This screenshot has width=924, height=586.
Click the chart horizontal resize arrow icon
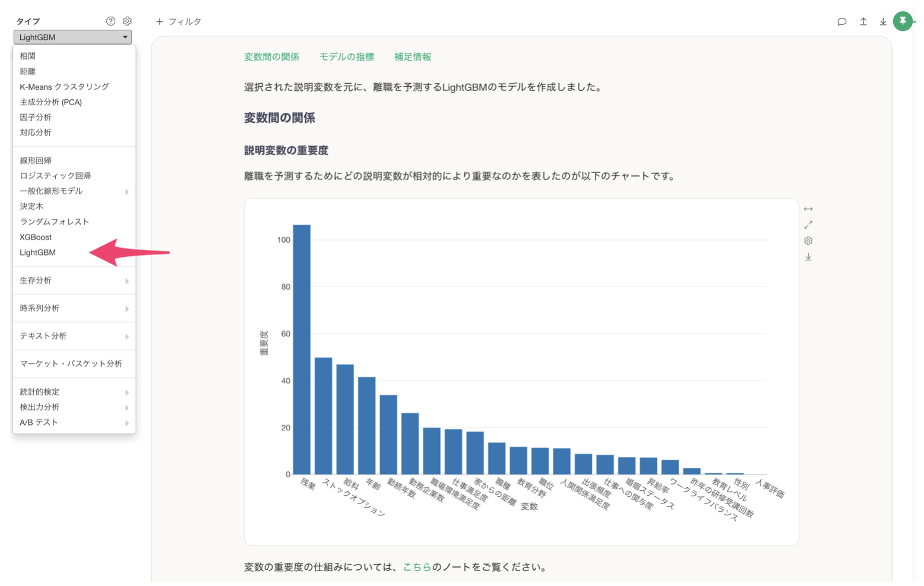808,209
